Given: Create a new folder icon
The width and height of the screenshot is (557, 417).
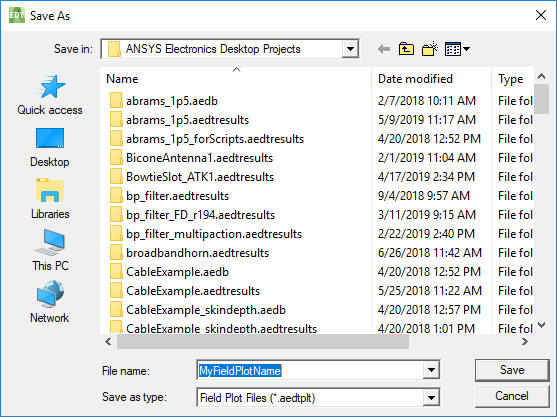Looking at the screenshot, I should 429,49.
